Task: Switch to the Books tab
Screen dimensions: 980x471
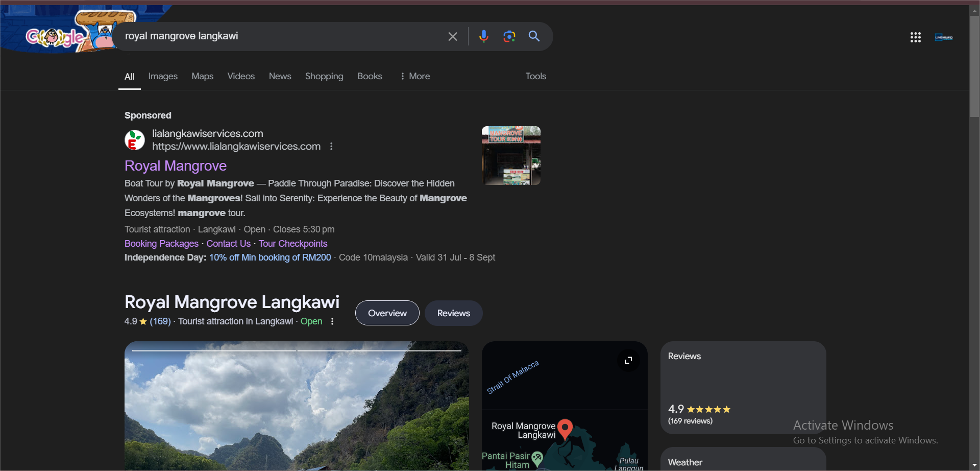Action: [370, 76]
